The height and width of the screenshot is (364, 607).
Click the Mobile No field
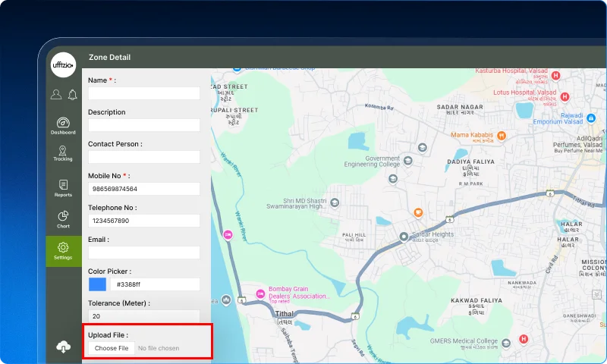pos(144,189)
